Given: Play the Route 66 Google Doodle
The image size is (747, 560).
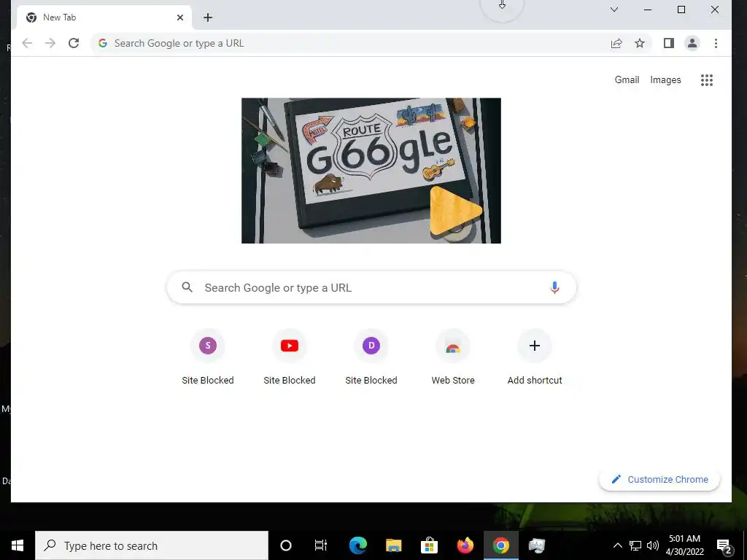Looking at the screenshot, I should point(454,211).
